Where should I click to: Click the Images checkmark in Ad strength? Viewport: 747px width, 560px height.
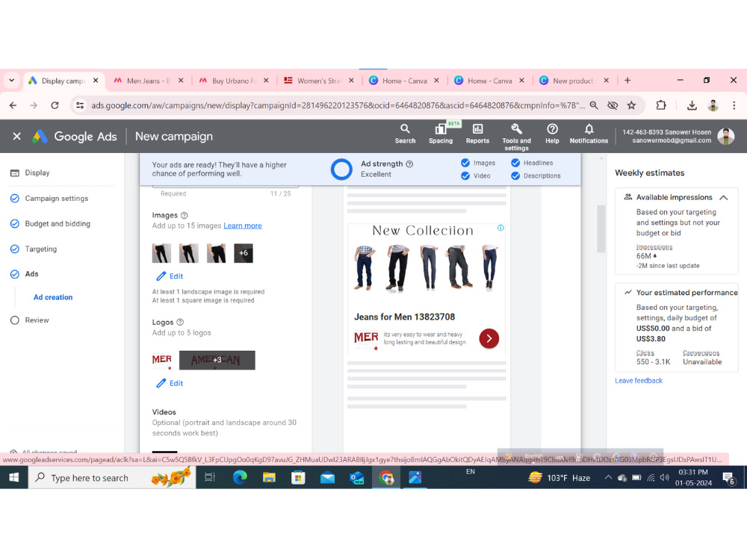465,163
